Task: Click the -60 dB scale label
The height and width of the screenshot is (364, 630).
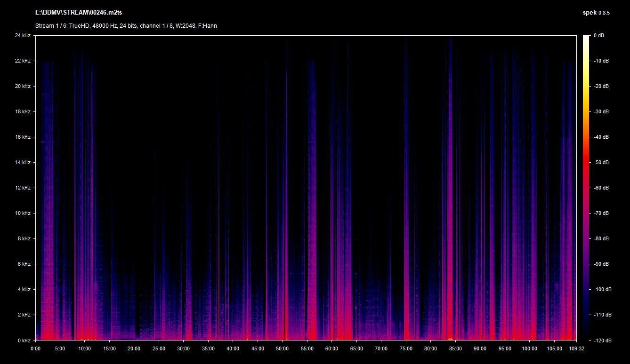Action: pyautogui.click(x=600, y=188)
